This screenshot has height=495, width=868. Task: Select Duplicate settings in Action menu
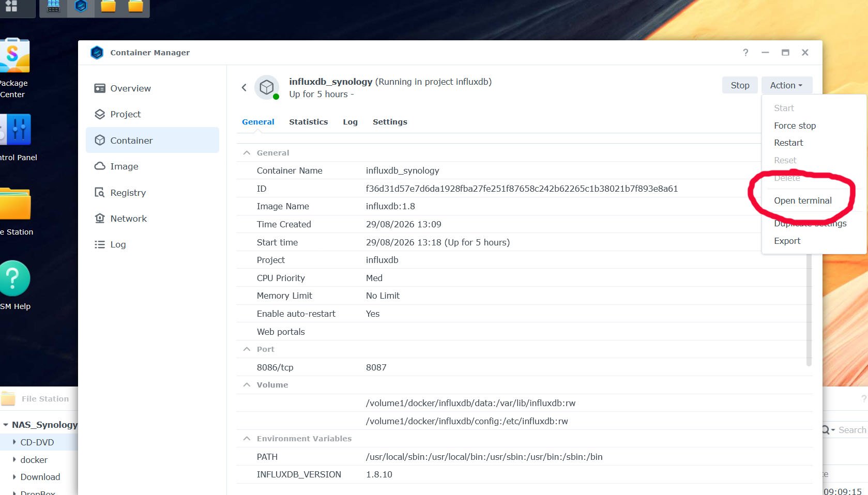[x=810, y=223]
